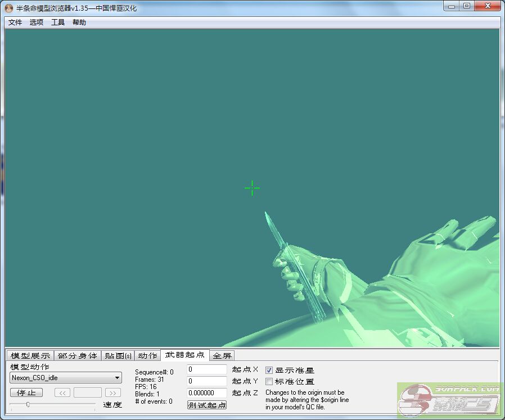The height and width of the screenshot is (420, 505).
Task: Click the 起点 Z input field
Action: [207, 393]
